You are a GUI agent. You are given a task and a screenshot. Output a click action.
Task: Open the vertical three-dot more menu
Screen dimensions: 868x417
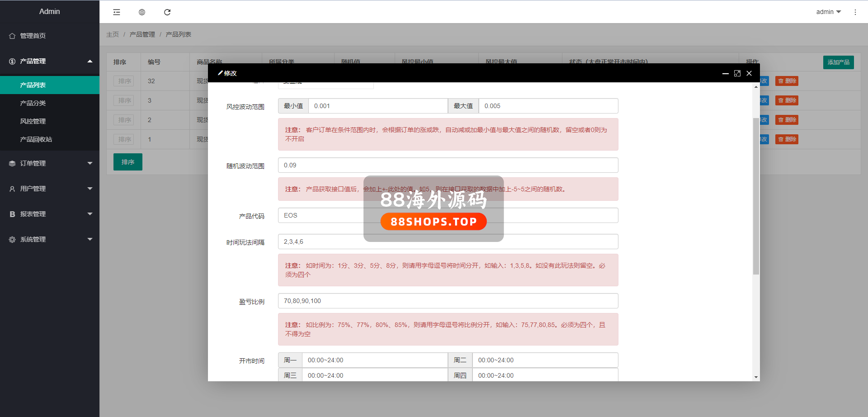pos(855,12)
